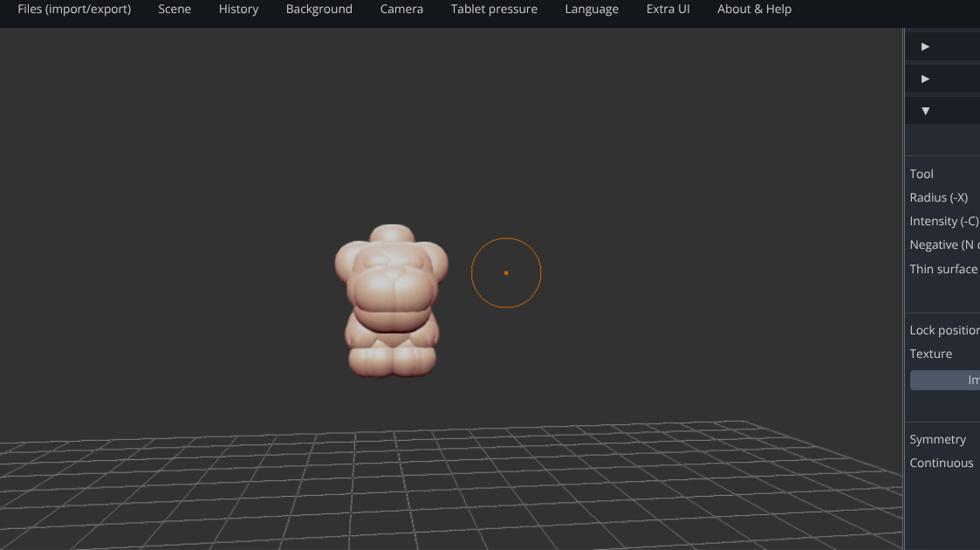The width and height of the screenshot is (980, 550).
Task: Open the Files (import/export) menu
Action: click(74, 10)
